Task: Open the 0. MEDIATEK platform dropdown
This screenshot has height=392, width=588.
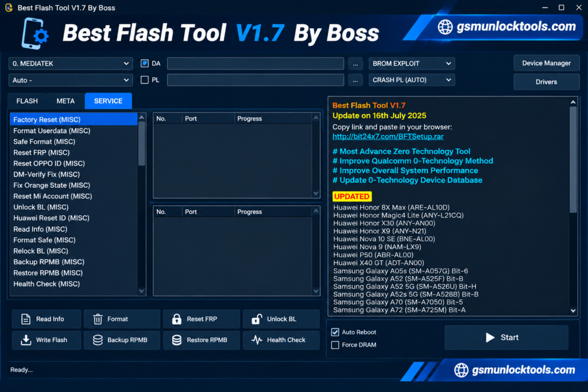Action: pyautogui.click(x=71, y=64)
